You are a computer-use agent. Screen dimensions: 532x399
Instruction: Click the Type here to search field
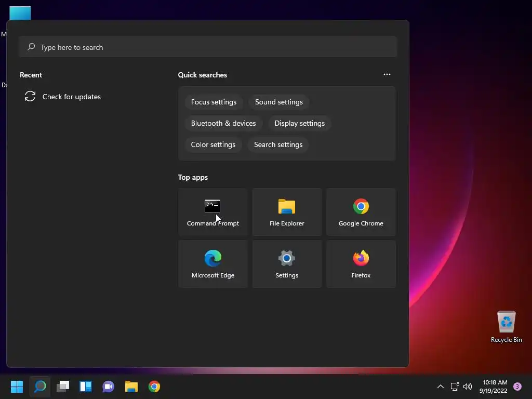tap(208, 47)
